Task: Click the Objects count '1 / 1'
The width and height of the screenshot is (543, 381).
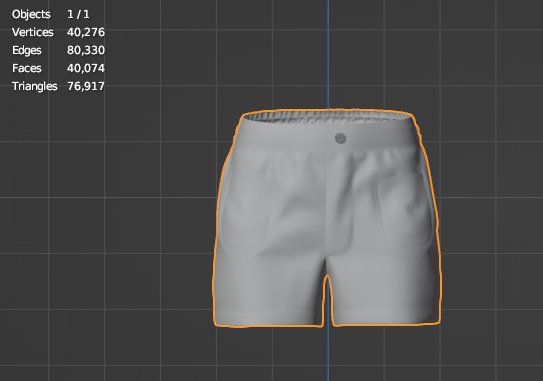Action: (x=78, y=14)
